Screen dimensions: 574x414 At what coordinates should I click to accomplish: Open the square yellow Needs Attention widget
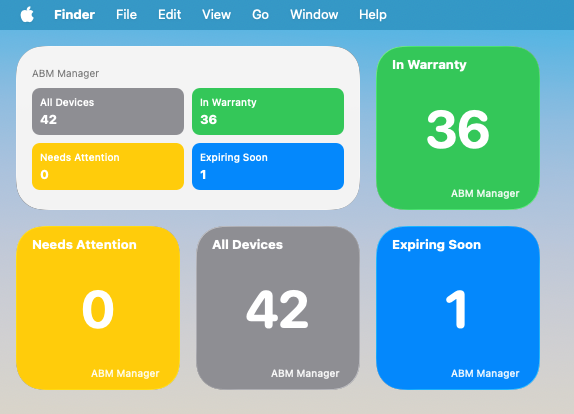pyautogui.click(x=98, y=308)
